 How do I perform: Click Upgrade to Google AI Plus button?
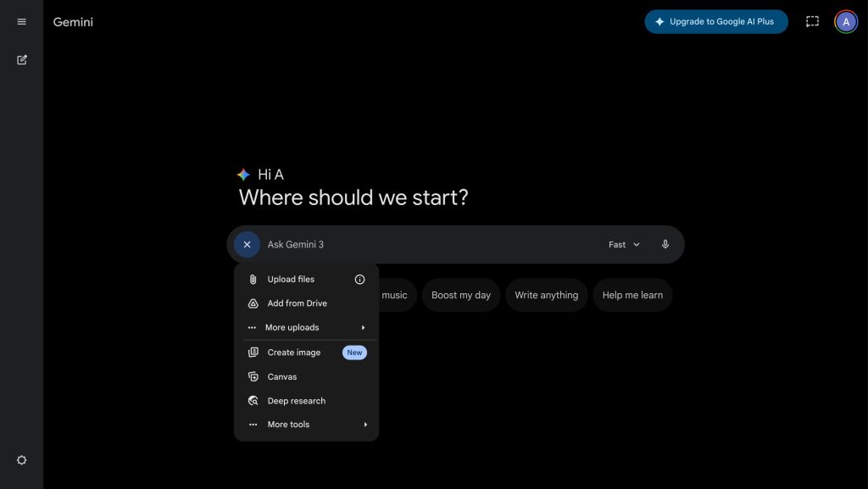point(715,22)
